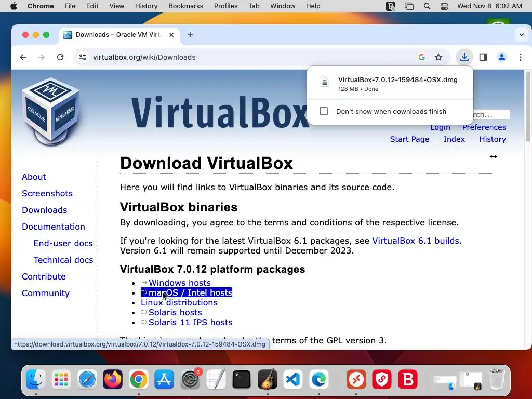This screenshot has width=532, height=399.
Task: Open the File menu
Action: (70, 6)
